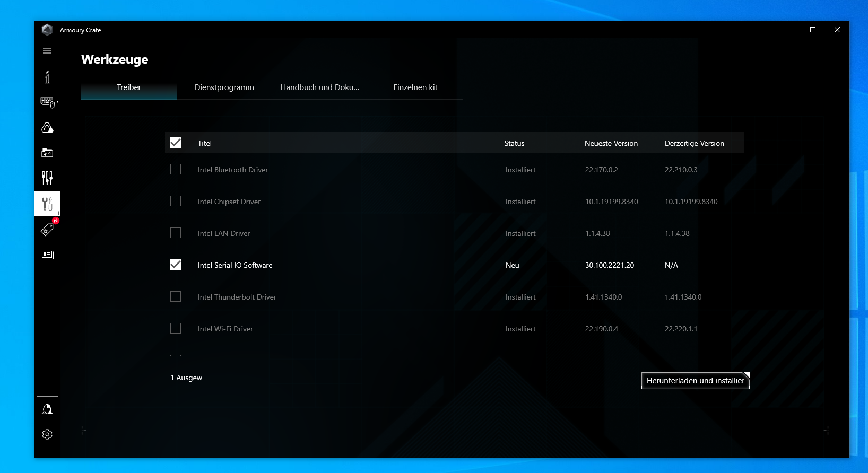Click the Werkzeuge page heading
Screen dimensions: 868x473
pyautogui.click(x=115, y=59)
